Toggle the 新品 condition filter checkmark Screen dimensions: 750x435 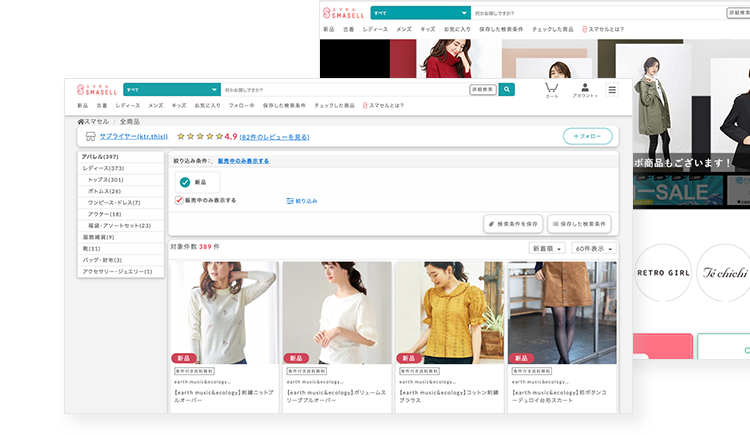point(185,182)
